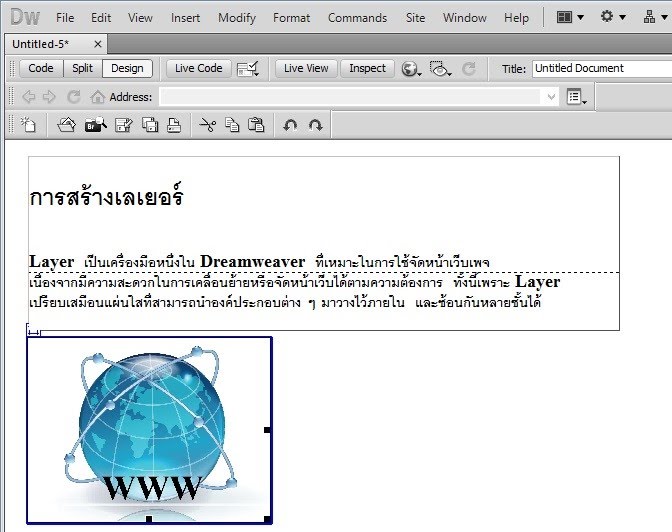Click the layer selection handle above image
This screenshot has width=672, height=532.
coord(33,330)
